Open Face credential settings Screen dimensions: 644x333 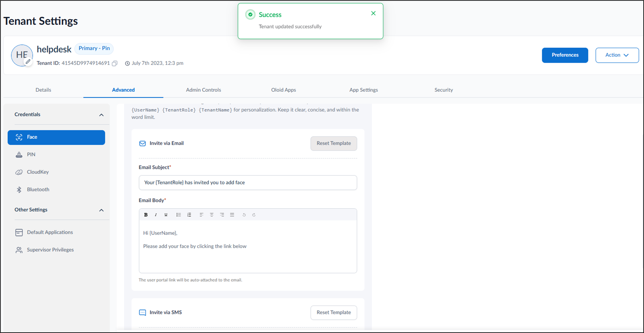coord(56,137)
